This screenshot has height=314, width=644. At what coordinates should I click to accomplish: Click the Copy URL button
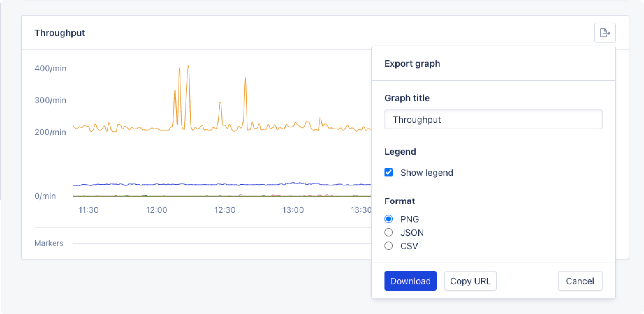470,281
